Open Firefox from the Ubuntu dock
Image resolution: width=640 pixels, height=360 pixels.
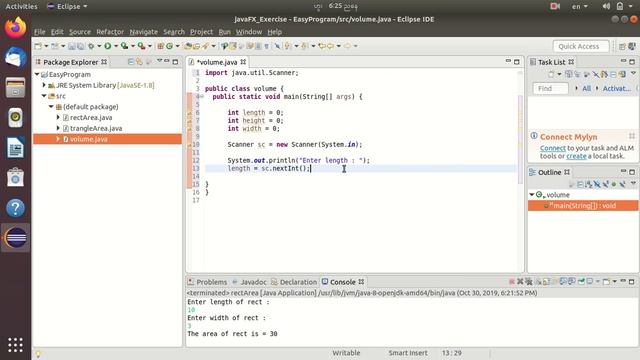16,28
